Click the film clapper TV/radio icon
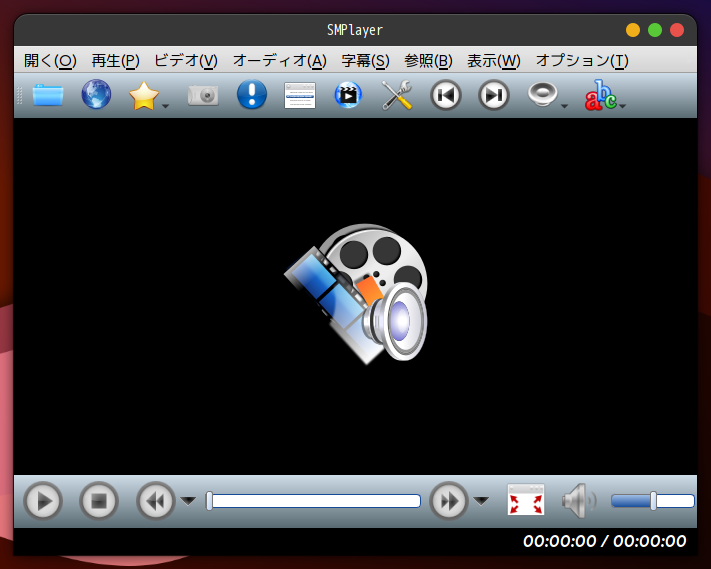The width and height of the screenshot is (711, 569). pos(348,95)
